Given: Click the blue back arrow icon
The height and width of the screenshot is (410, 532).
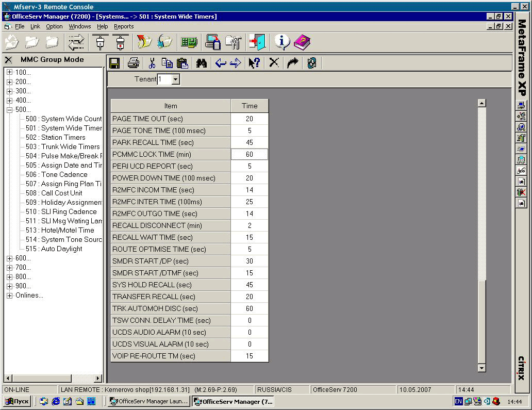Looking at the screenshot, I should pyautogui.click(x=221, y=63).
